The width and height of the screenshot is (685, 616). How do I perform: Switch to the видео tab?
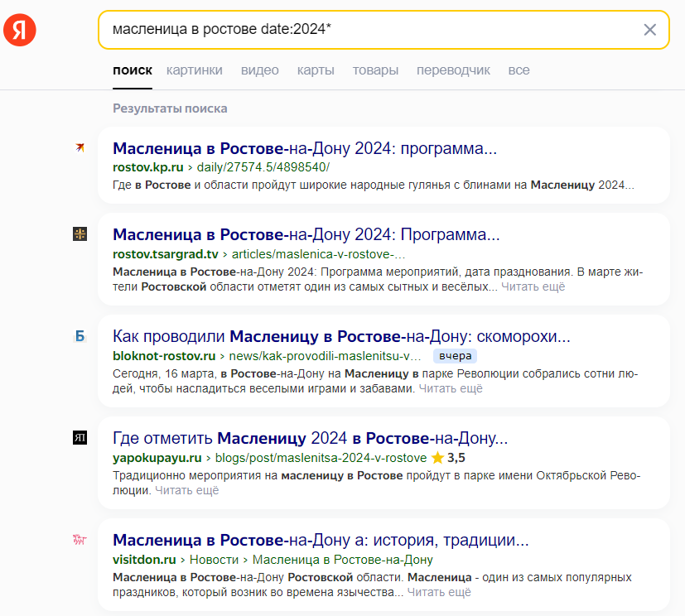[x=260, y=70]
